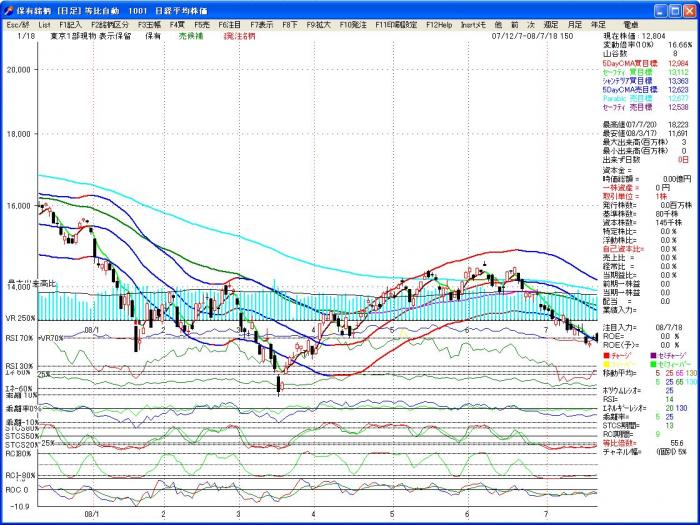Click the 山谷数 8 row
This screenshot has height=525, width=700.
[640, 54]
